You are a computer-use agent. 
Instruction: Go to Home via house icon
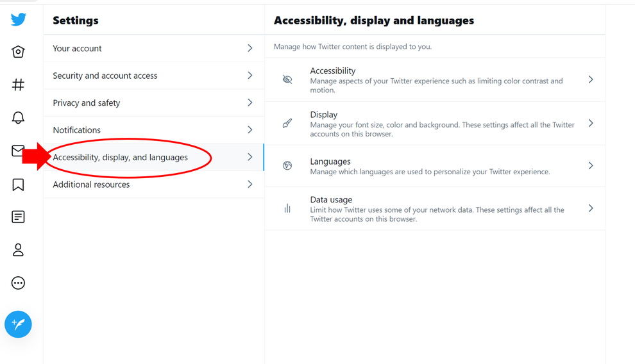[18, 52]
